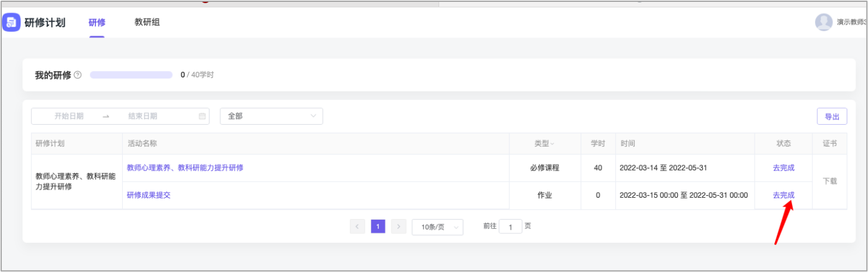The image size is (868, 272).
Task: Select page 1 button
Action: [378, 226]
